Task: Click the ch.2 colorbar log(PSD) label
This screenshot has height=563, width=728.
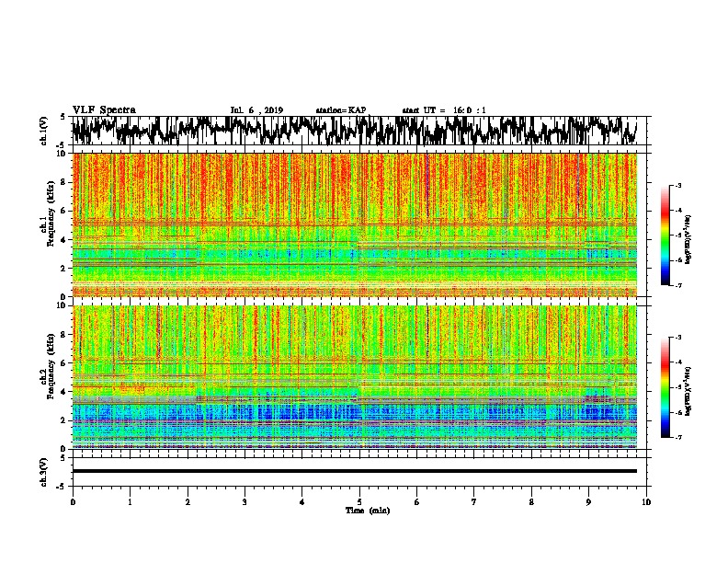Action: (x=688, y=391)
